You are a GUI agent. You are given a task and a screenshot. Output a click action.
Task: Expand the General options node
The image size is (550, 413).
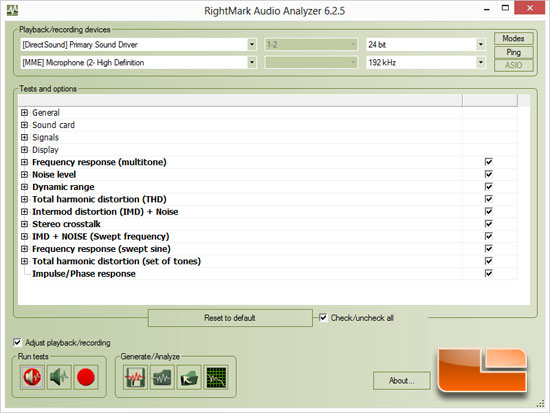click(x=24, y=113)
